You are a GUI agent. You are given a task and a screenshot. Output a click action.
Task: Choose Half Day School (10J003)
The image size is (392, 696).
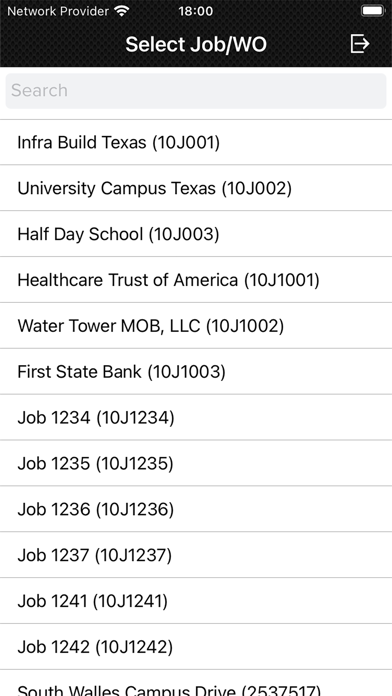(x=196, y=234)
